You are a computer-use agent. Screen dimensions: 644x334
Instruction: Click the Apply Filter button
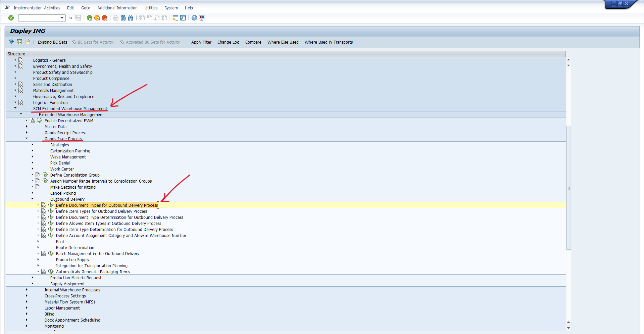click(201, 42)
